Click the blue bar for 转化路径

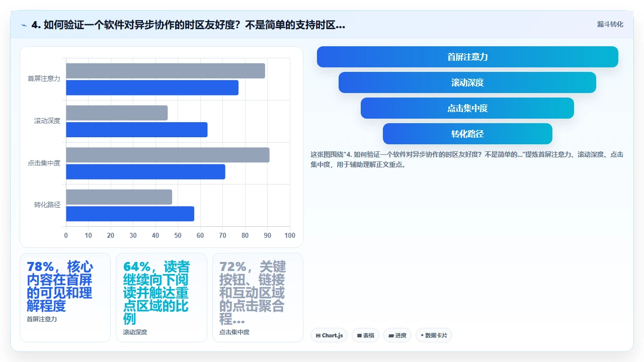[130, 214]
